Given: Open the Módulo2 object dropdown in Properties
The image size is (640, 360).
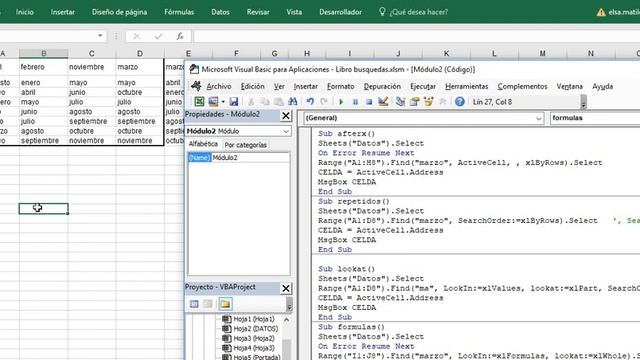Looking at the screenshot, I should [x=286, y=131].
